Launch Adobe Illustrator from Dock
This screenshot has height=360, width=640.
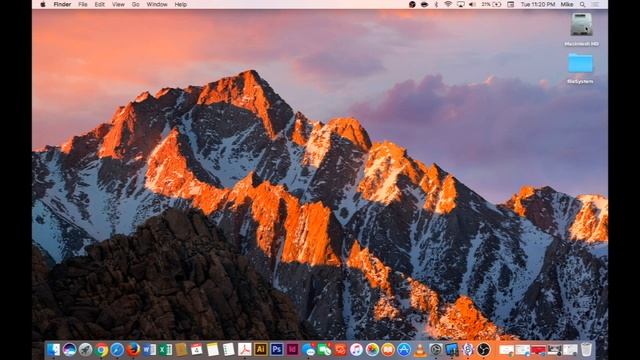pos(260,350)
